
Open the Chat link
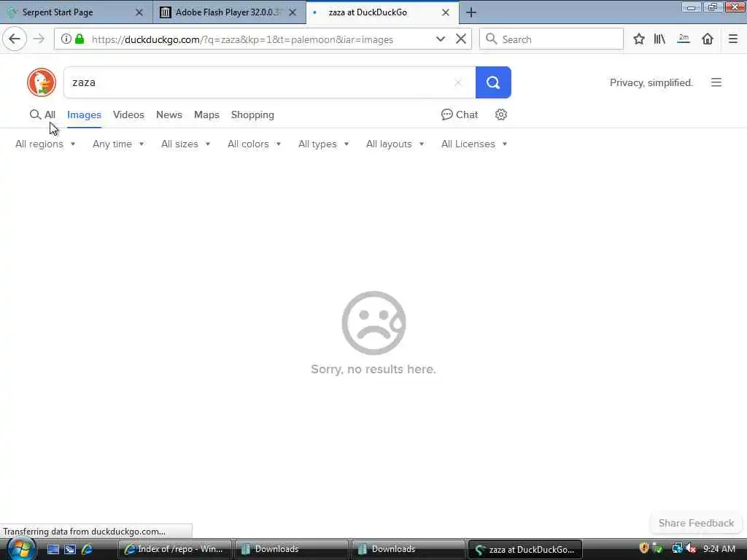(x=460, y=114)
